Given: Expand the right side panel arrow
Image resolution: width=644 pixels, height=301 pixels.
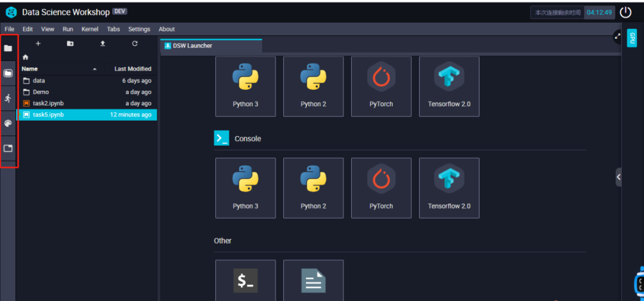Looking at the screenshot, I should 618,177.
